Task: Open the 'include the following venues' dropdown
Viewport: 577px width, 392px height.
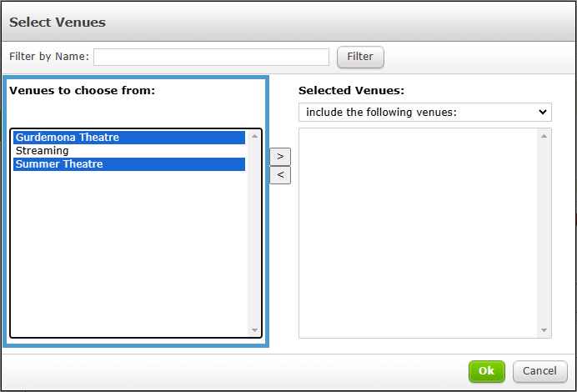Action: point(425,112)
